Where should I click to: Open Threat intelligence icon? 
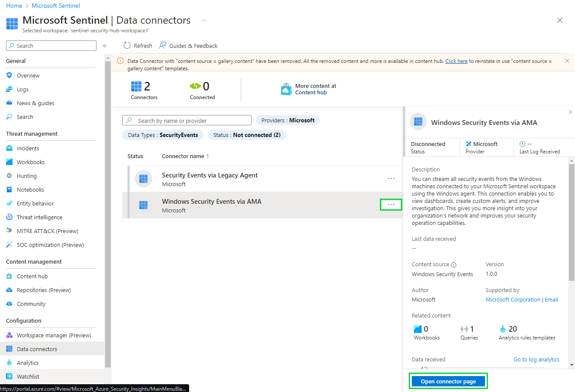[x=9, y=217]
